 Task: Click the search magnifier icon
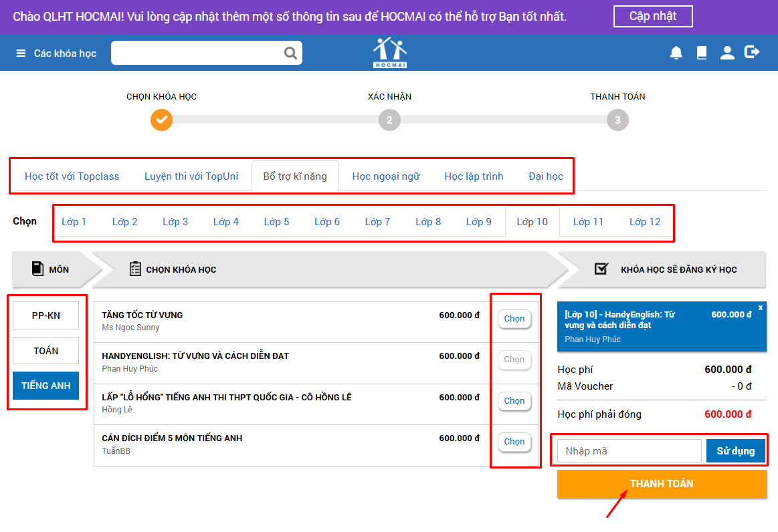[x=290, y=53]
